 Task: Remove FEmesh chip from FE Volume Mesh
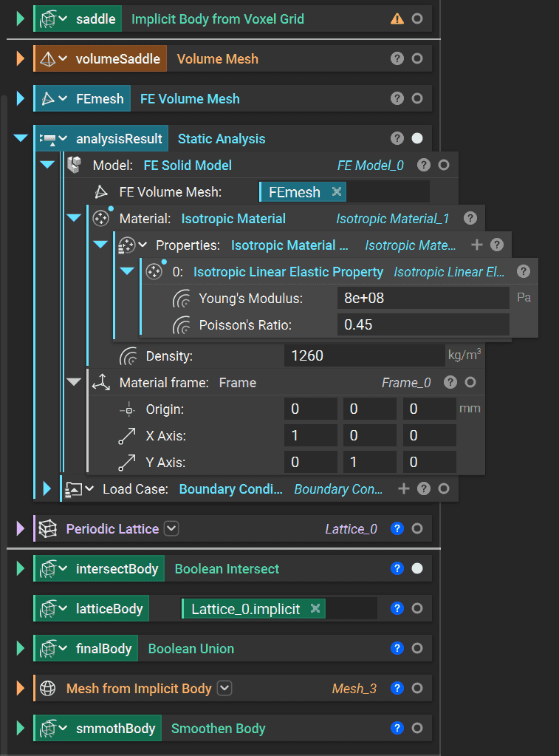coord(337,192)
